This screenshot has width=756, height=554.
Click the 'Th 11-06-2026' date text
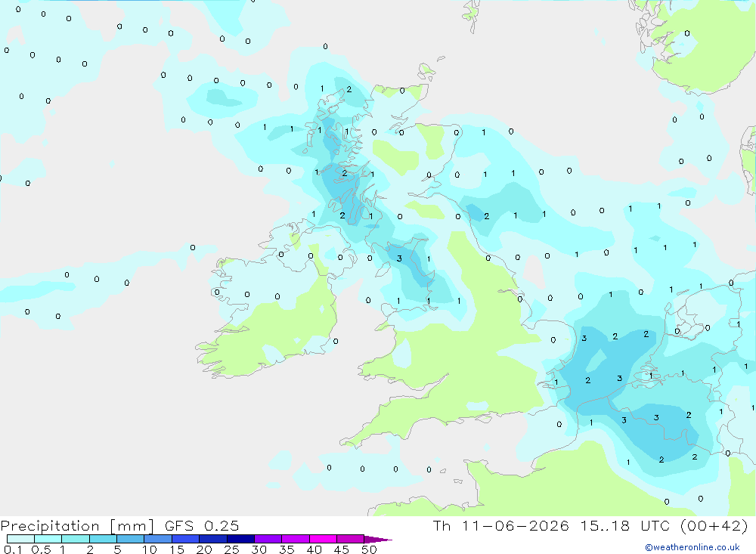point(501,525)
